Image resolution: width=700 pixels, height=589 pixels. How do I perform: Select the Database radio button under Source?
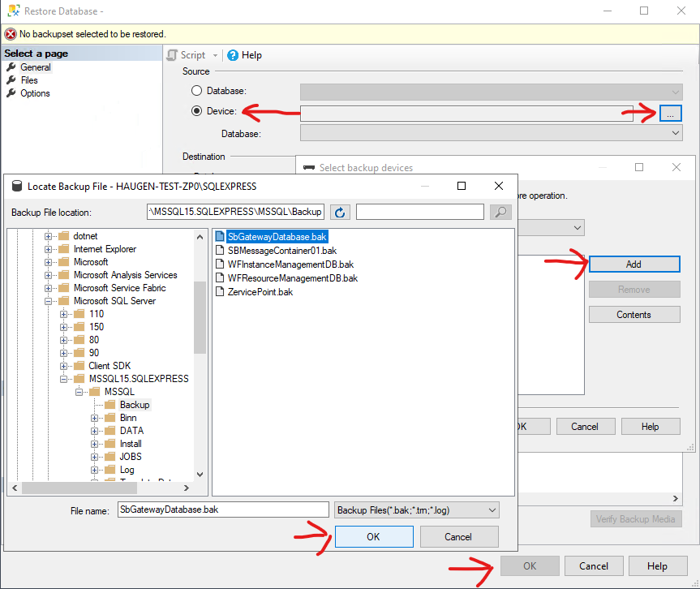pos(196,90)
